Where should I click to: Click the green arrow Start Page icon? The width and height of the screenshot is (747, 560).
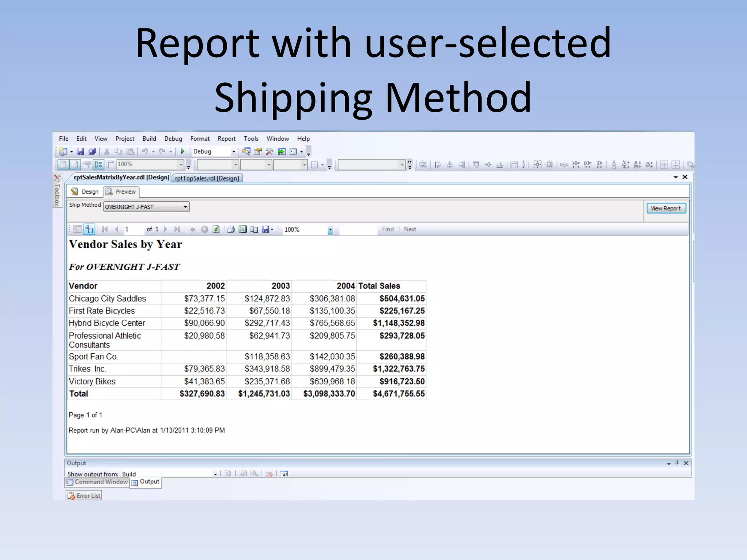pos(281,151)
